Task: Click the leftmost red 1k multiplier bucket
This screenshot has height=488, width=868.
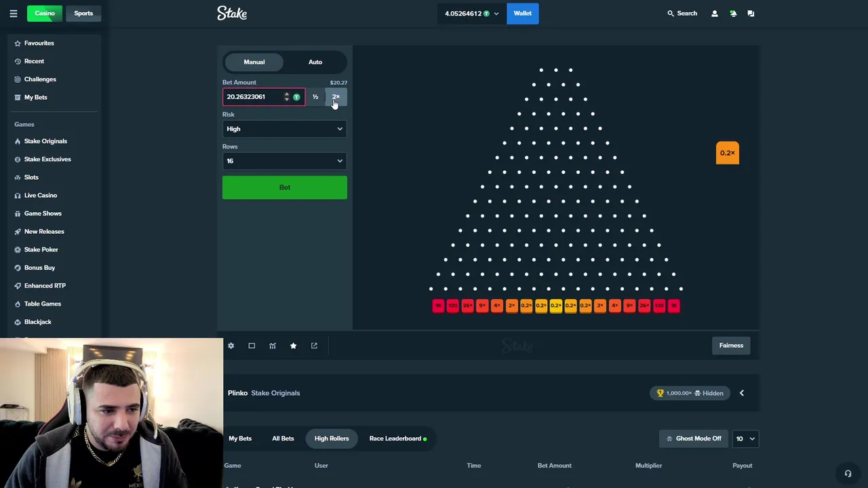Action: point(438,306)
